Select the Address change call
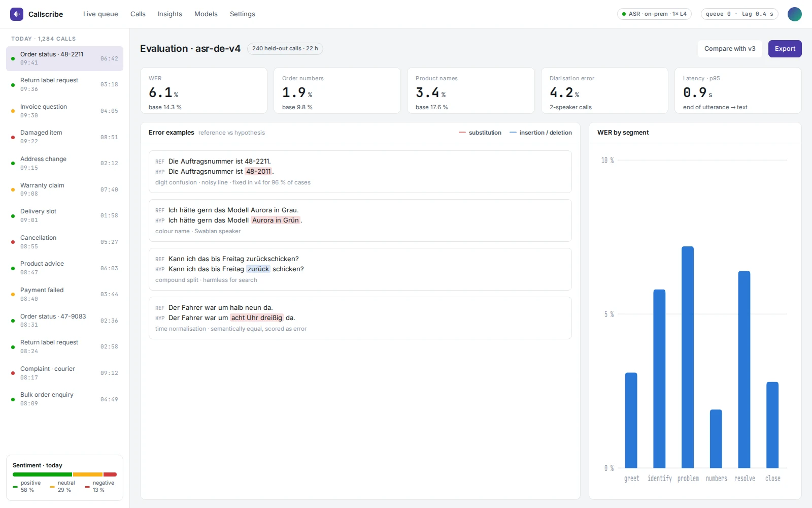This screenshot has height=508, width=812. [64, 163]
